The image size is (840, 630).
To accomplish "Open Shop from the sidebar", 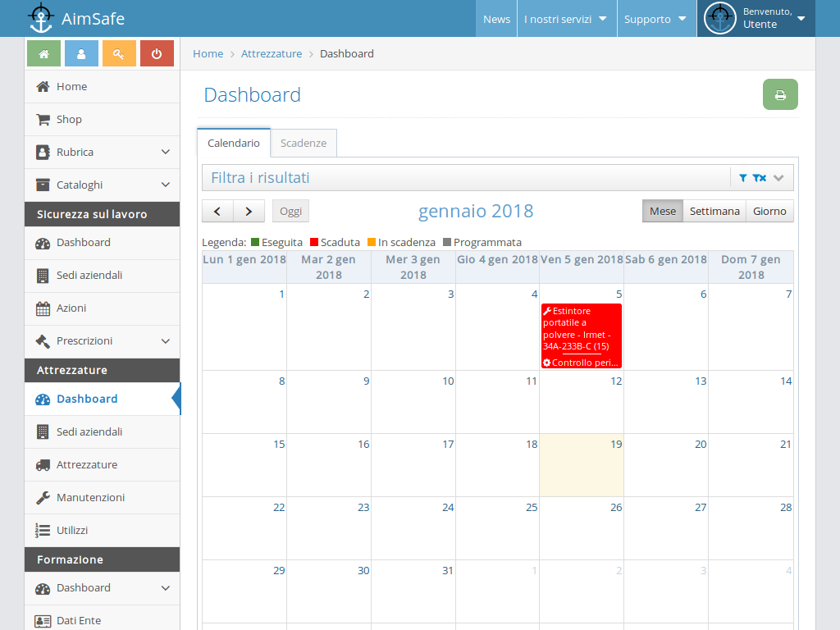I will pos(103,120).
